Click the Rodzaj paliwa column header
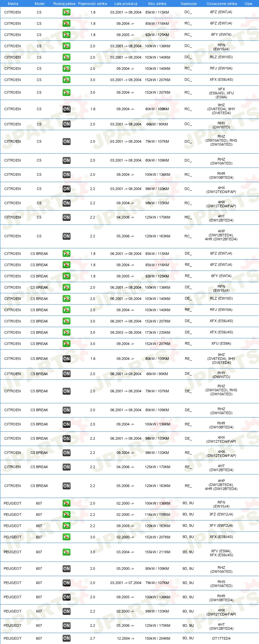 pos(64,4)
